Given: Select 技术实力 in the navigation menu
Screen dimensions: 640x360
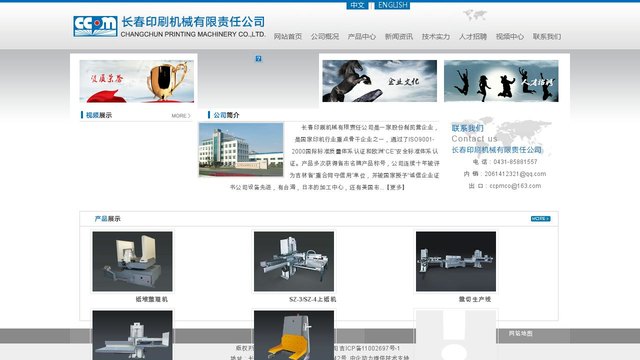Looking at the screenshot, I should pos(436,36).
